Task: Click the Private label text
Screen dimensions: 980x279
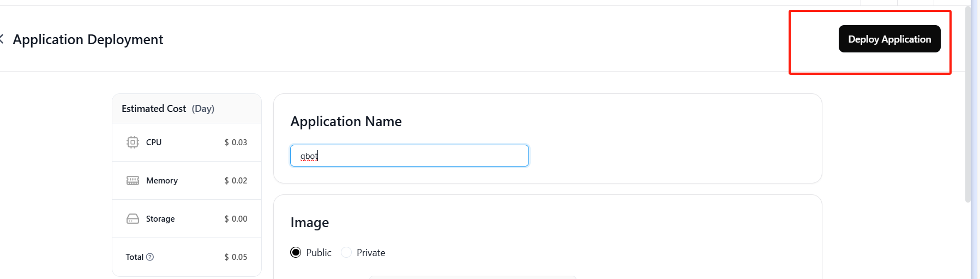Action: [371, 253]
